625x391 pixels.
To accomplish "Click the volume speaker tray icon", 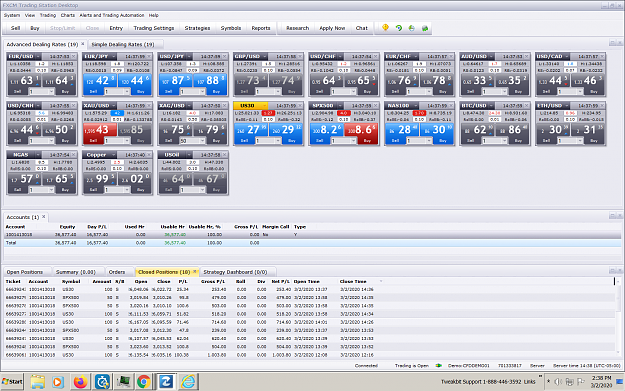I will (558, 382).
